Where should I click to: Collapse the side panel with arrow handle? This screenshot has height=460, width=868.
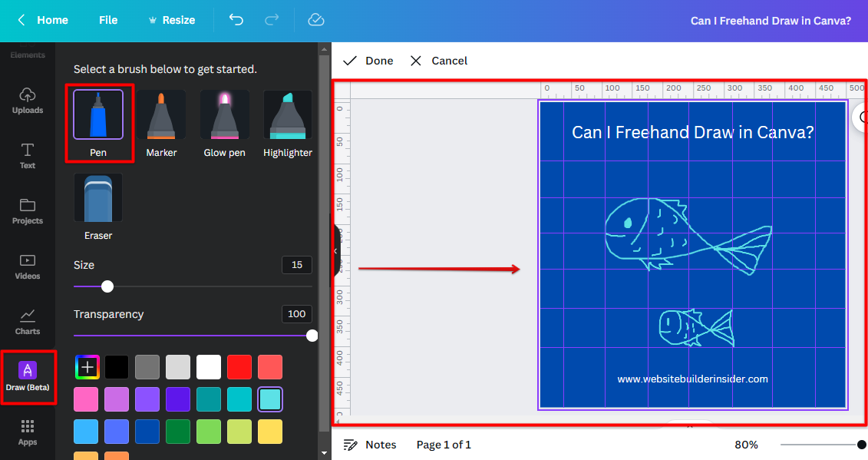pos(335,251)
